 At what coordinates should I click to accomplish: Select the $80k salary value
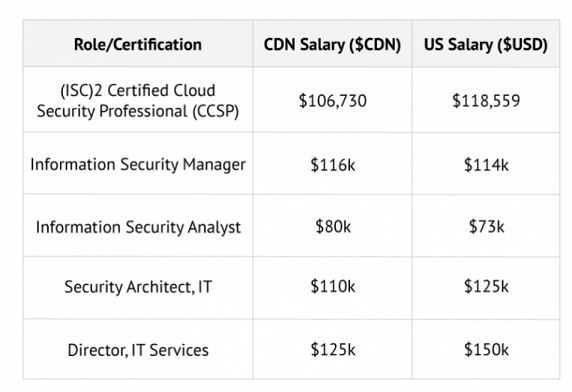click(333, 226)
